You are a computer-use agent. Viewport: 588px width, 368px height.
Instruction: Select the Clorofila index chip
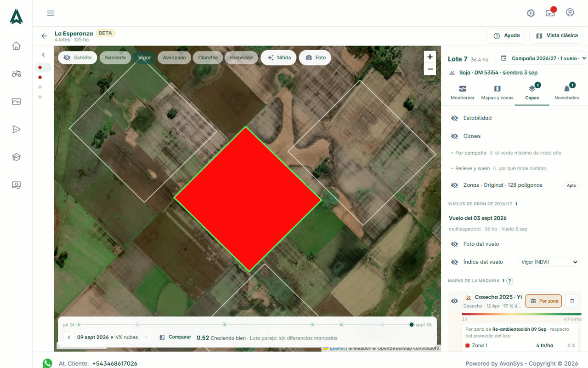[208, 57]
